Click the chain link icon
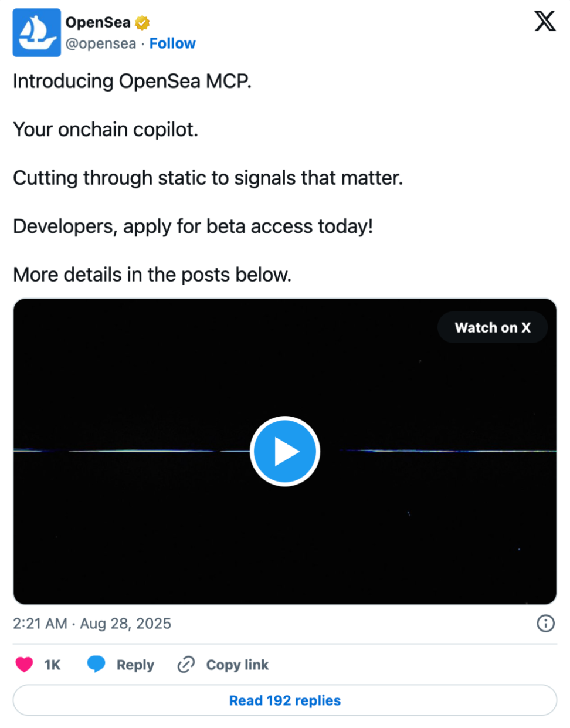This screenshot has width=570, height=728. pos(186,664)
